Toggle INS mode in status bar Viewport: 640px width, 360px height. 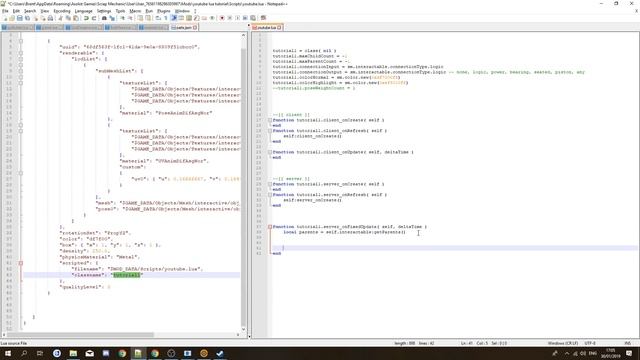tap(627, 343)
